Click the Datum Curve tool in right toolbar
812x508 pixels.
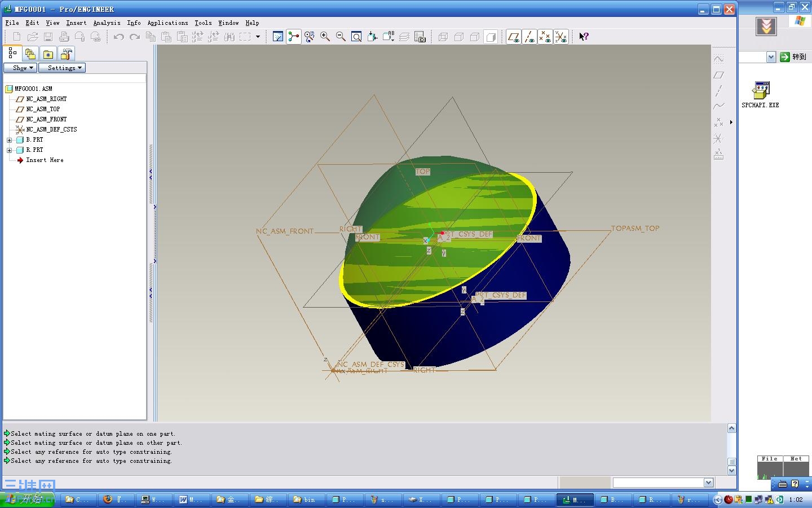pyautogui.click(x=718, y=106)
